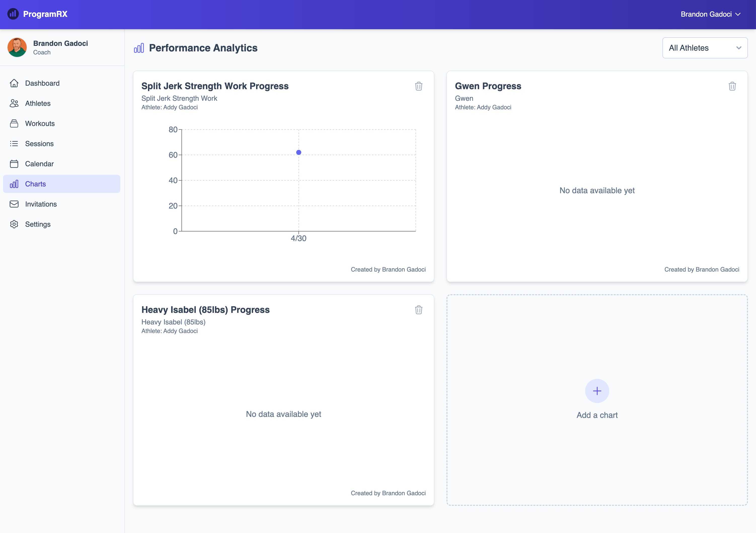Click the 4/30 date label on the chart axis
756x533 pixels.
[x=299, y=238]
